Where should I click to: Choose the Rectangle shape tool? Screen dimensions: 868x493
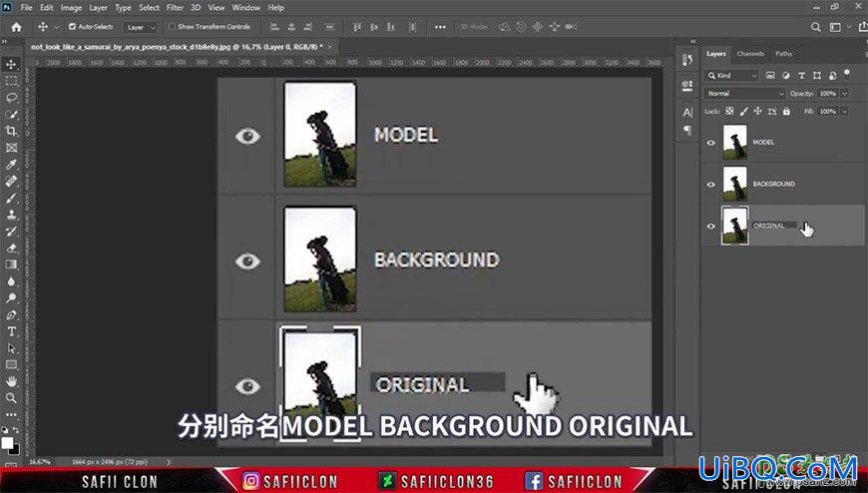11,364
